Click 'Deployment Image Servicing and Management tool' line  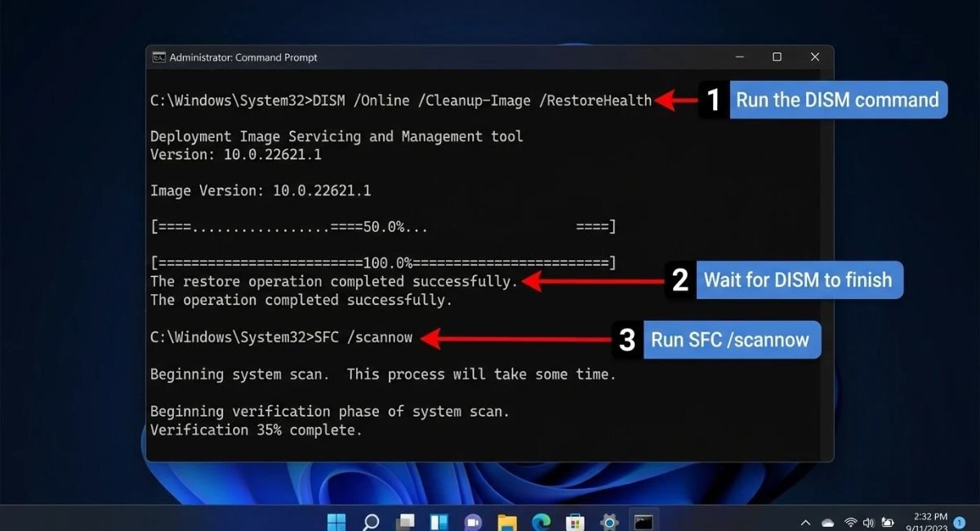click(336, 136)
